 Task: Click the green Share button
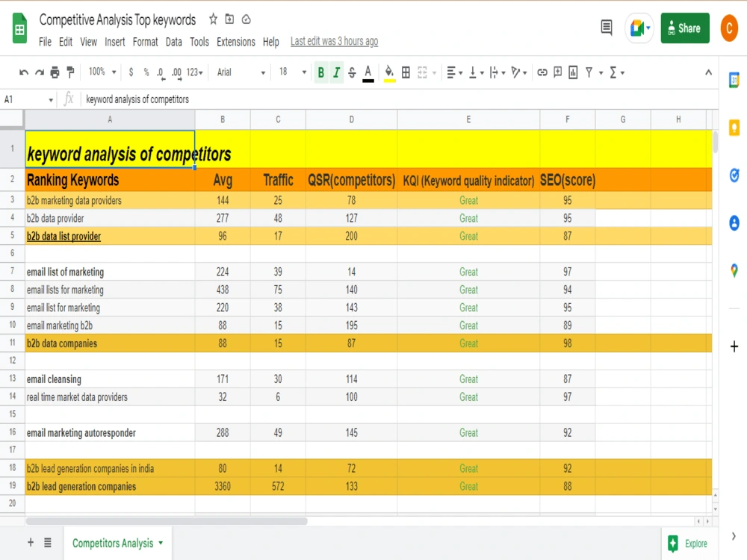[x=684, y=28]
